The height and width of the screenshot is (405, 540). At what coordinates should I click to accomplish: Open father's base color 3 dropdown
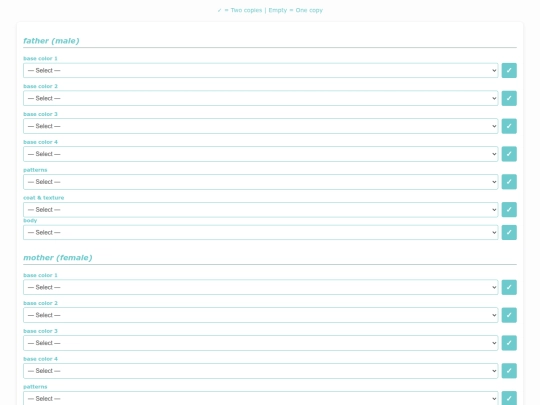pyautogui.click(x=261, y=126)
